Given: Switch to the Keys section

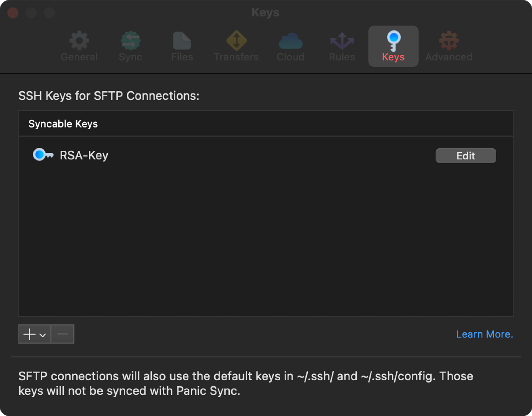Looking at the screenshot, I should 393,46.
